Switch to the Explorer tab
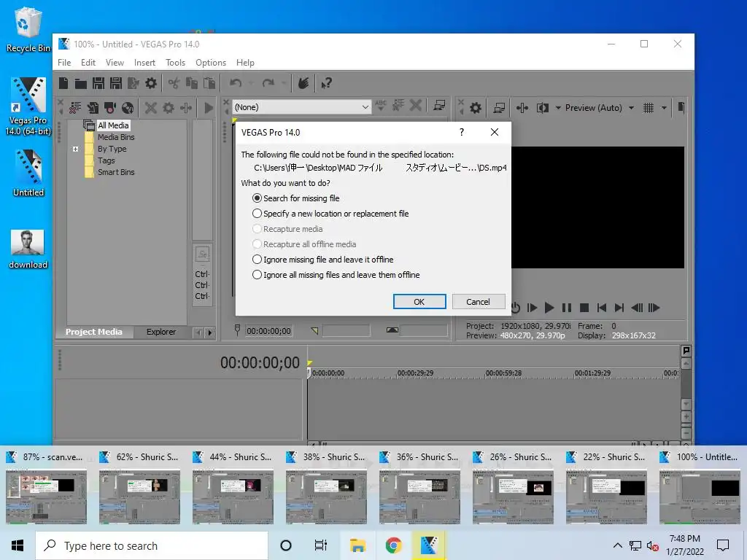Viewport: 747px width, 560px height. click(161, 332)
